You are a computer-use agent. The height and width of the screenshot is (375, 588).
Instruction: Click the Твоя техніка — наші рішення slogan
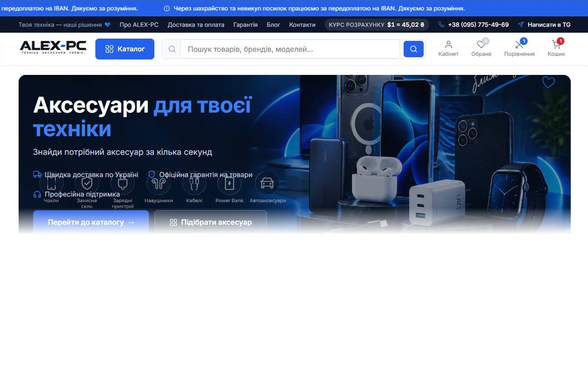coord(64,25)
